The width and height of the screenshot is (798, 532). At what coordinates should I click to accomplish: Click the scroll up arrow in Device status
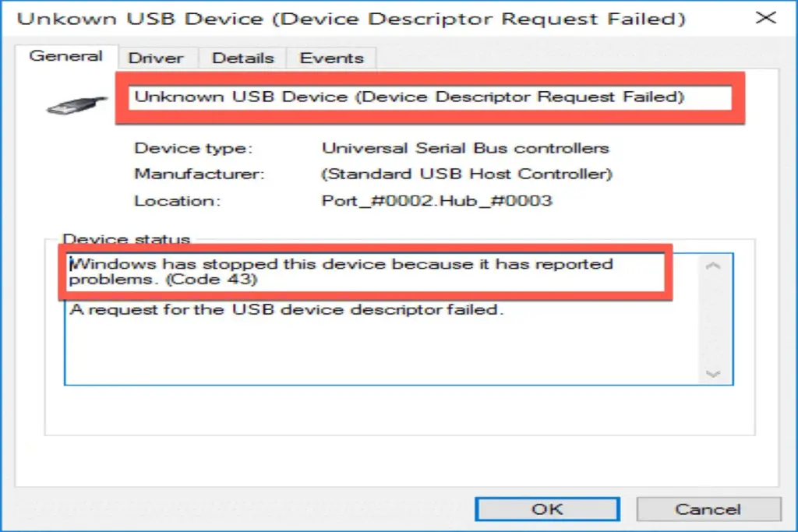point(712,267)
